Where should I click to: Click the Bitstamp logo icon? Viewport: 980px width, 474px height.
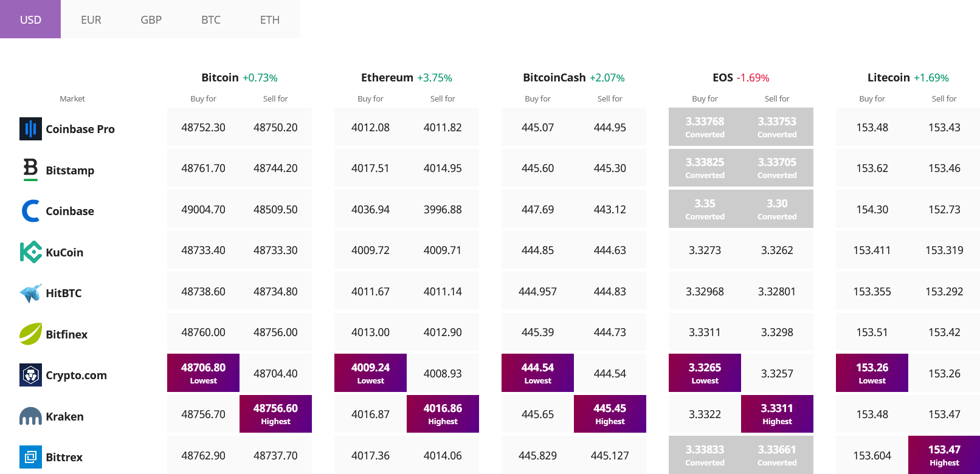30,170
